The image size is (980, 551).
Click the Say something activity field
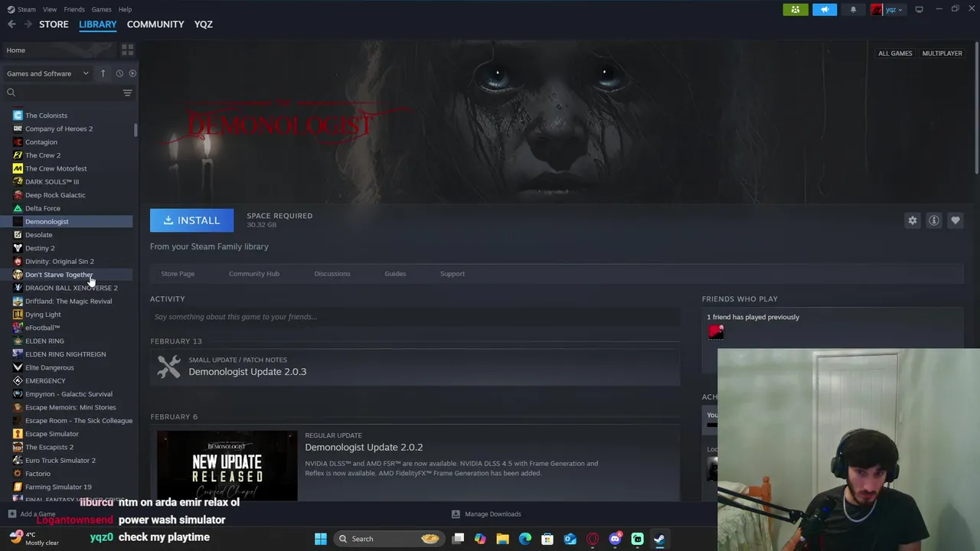415,317
